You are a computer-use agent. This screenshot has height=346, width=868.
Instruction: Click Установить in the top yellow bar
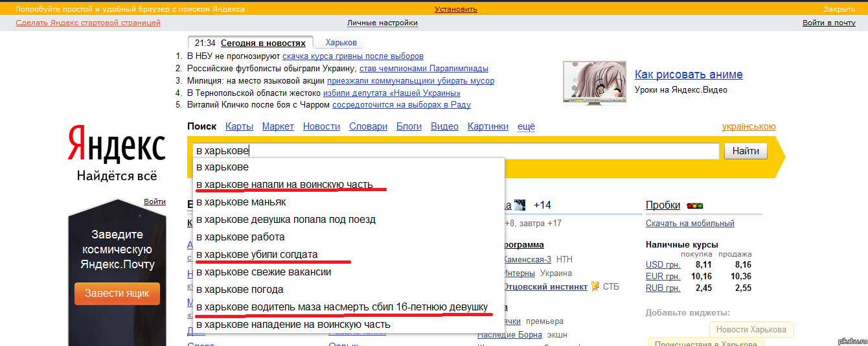[x=455, y=9]
